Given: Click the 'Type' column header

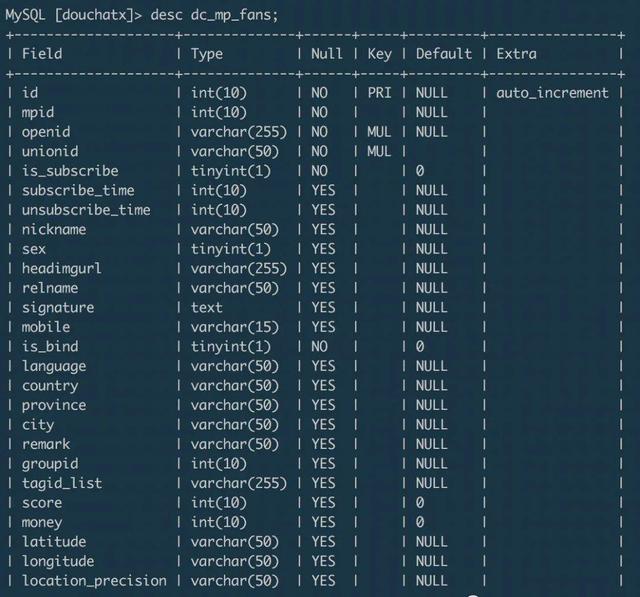Looking at the screenshot, I should point(207,54).
